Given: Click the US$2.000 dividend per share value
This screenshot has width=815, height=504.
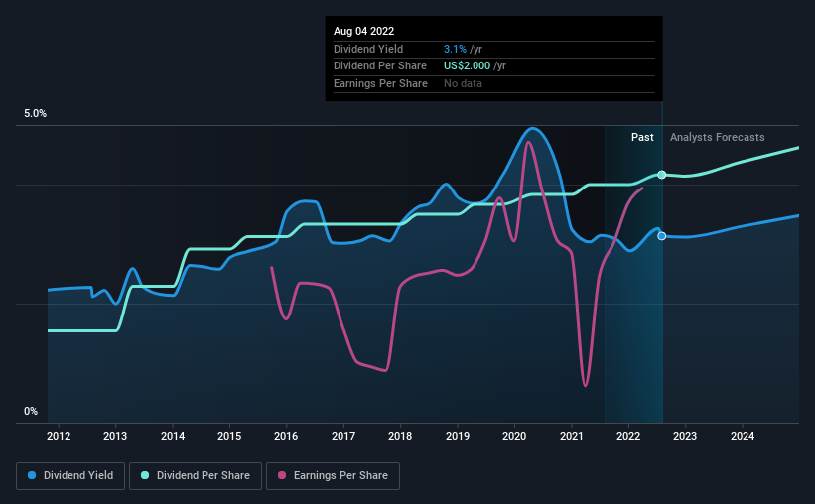Looking at the screenshot, I should pos(467,66).
